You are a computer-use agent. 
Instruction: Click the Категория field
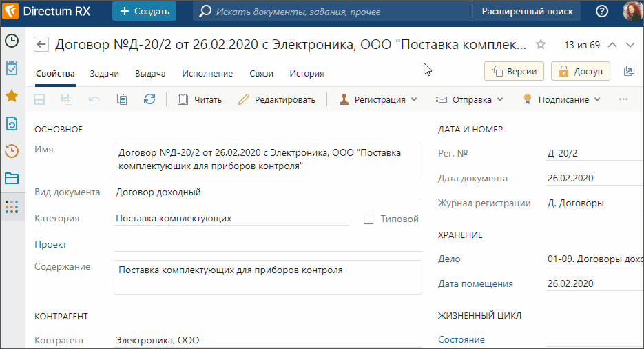[x=231, y=218]
